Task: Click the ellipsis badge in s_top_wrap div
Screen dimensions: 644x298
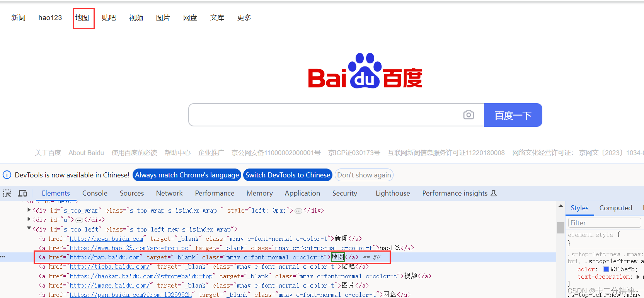Action: point(298,211)
